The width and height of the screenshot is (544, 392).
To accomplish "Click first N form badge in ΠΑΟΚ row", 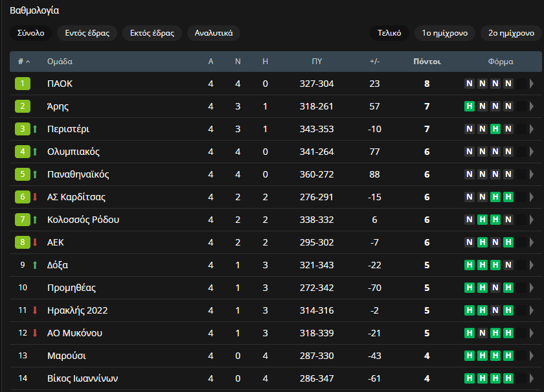I will tap(470, 84).
